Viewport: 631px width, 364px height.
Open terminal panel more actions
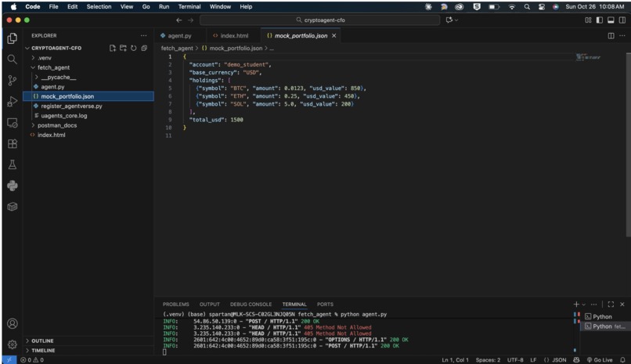(x=594, y=305)
